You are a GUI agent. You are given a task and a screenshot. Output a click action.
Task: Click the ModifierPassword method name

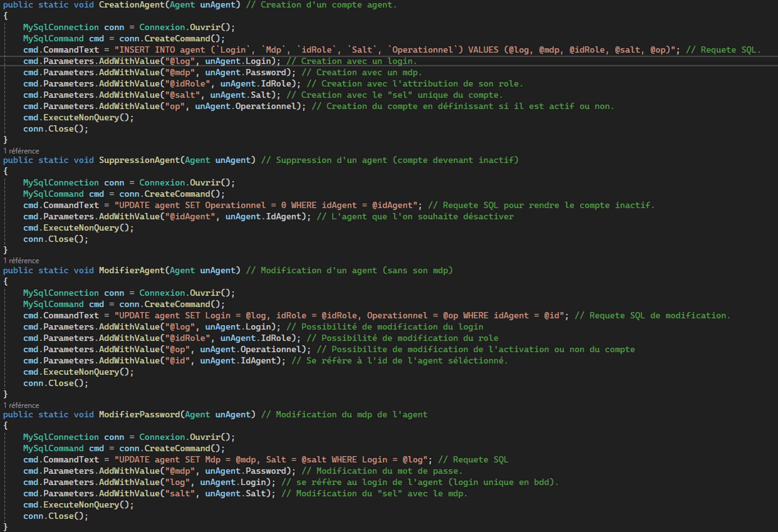pos(139,415)
